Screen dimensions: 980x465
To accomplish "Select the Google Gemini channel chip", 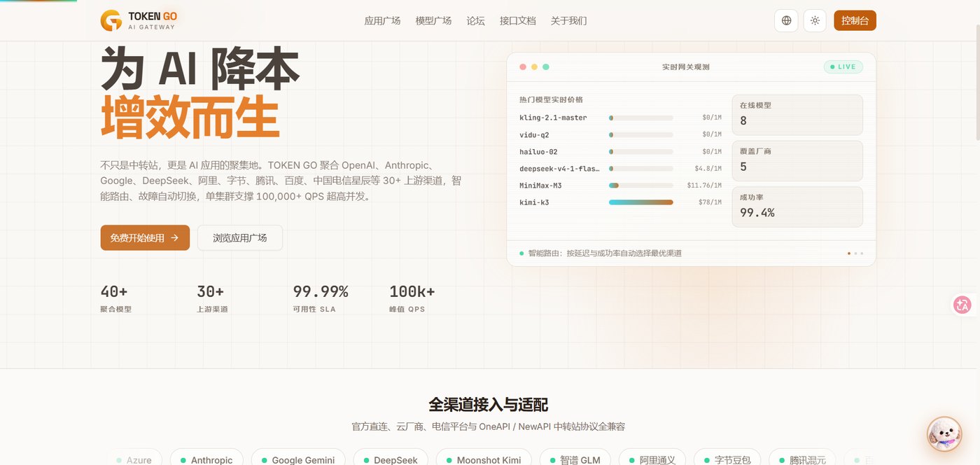I will click(298, 459).
